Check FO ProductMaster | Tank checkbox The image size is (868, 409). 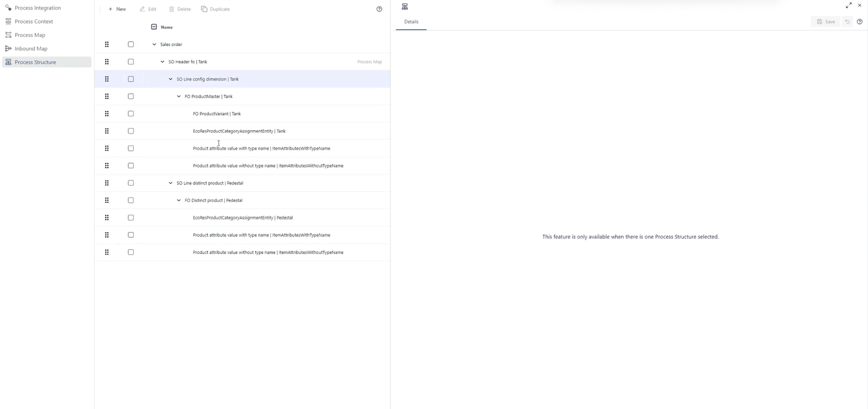pos(131,96)
